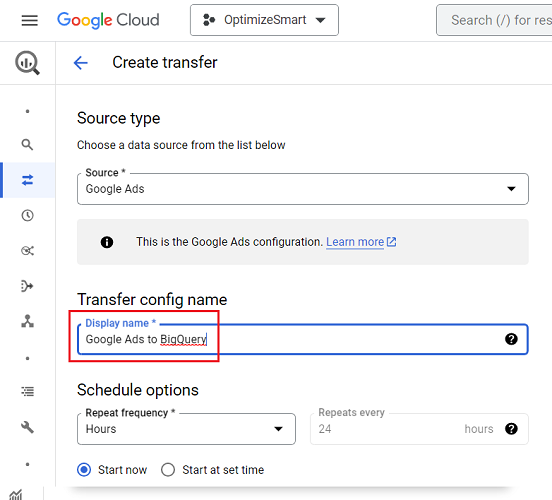Image resolution: width=552 pixels, height=500 pixels.
Task: Expand the Repeat frequency dropdown
Action: click(x=186, y=429)
